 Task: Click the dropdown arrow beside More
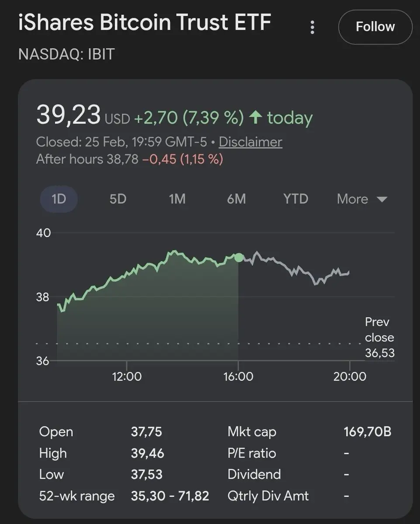[x=382, y=200]
